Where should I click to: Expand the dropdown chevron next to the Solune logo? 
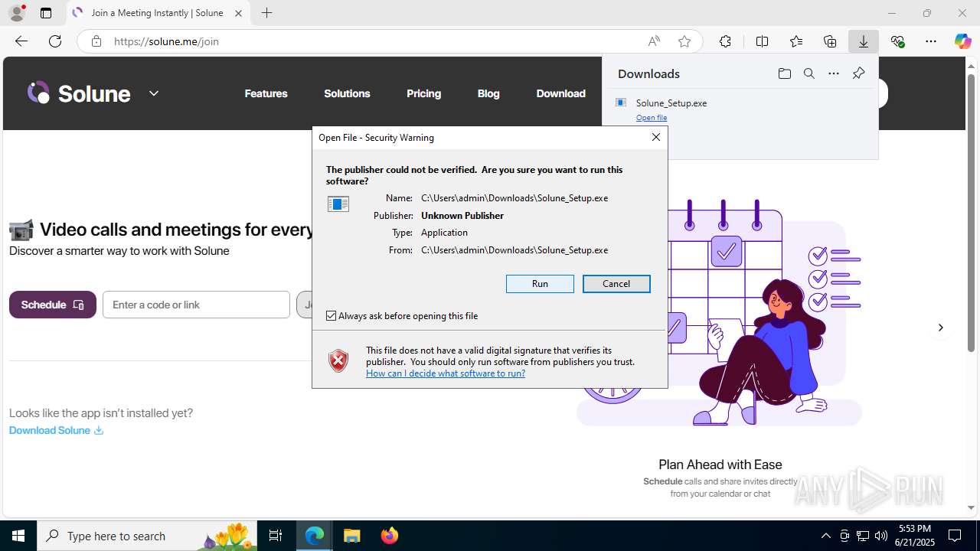[154, 93]
